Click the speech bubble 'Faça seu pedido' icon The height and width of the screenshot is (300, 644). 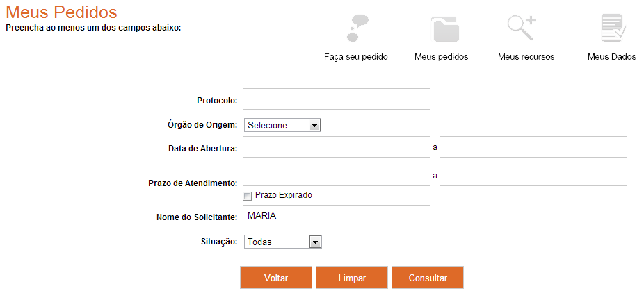(x=357, y=28)
